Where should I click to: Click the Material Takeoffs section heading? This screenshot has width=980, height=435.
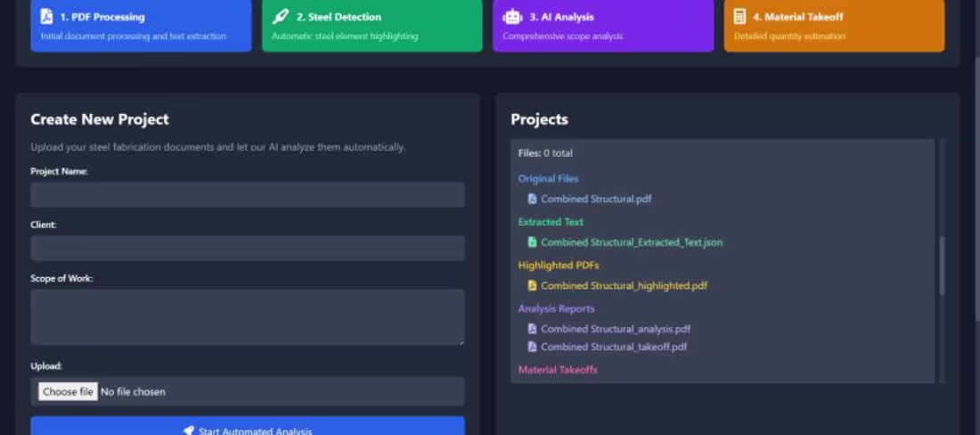[x=558, y=370]
